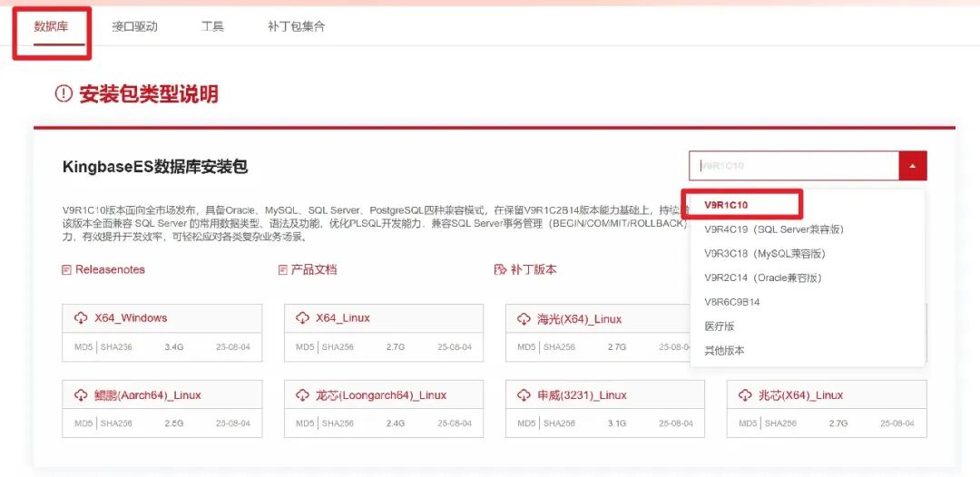
Task: Download the 龙芯(Loongarch64)_Linux package
Action: pos(381,395)
